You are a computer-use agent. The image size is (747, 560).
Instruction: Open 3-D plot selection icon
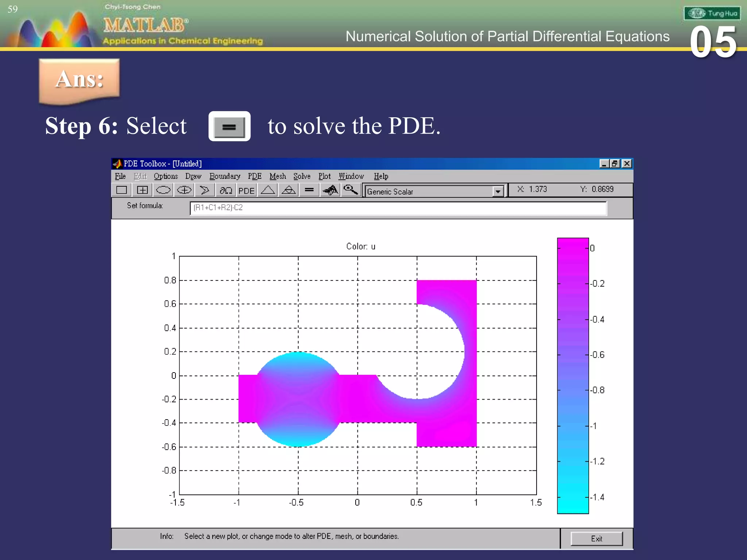tap(330, 190)
